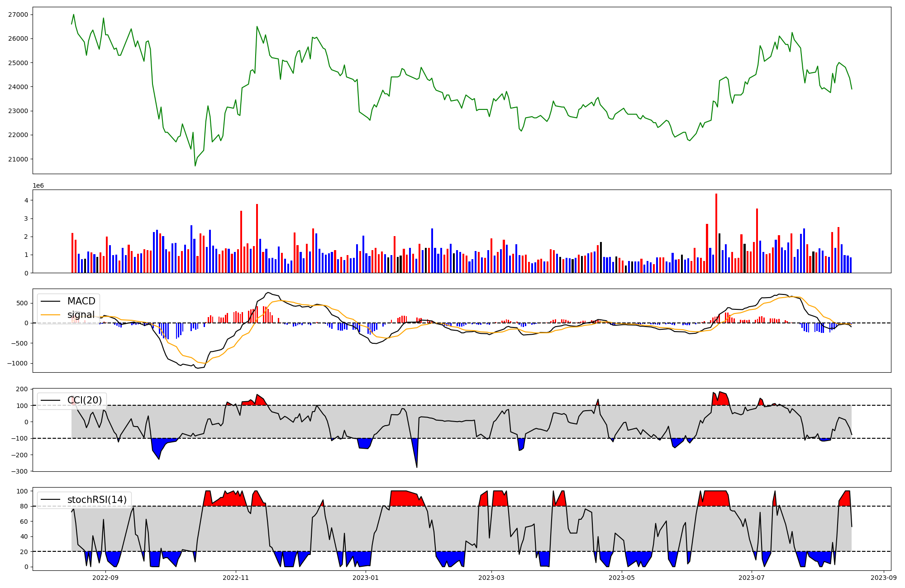The image size is (905, 588).
Task: Click the CCI(20) legend label
Action: click(84, 400)
